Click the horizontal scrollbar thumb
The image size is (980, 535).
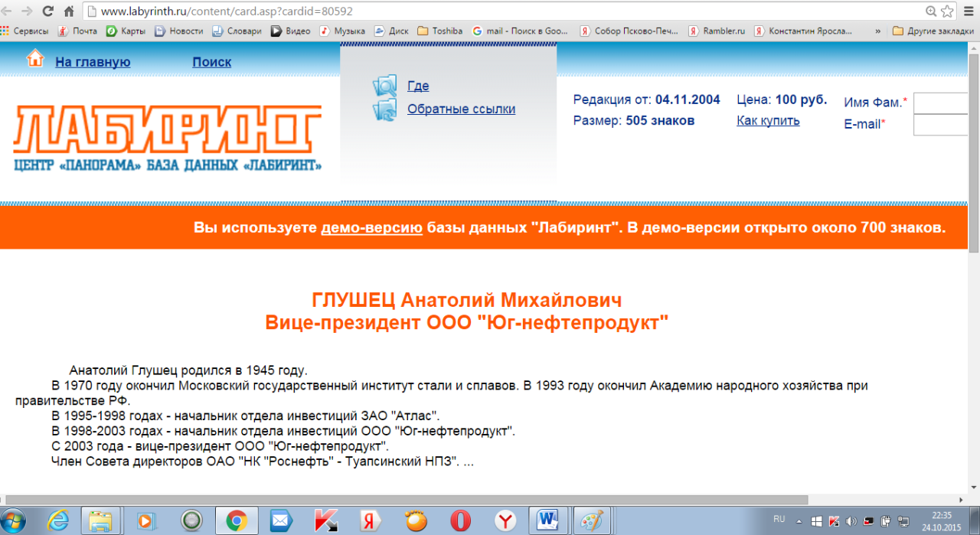tap(407, 500)
